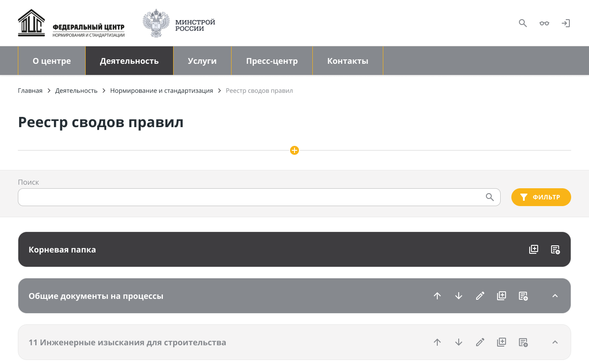Add subfolder to Общие документы на процессы
Image resolution: width=589 pixels, height=364 pixels.
502,296
